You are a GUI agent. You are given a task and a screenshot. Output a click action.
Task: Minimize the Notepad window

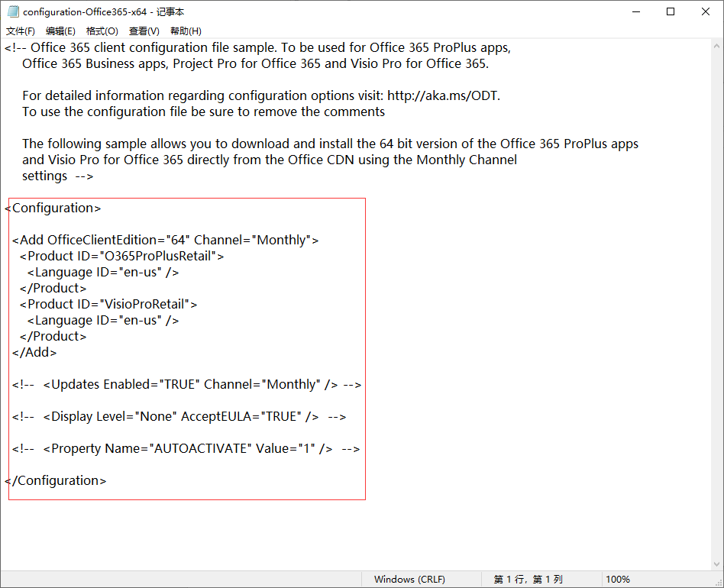636,11
